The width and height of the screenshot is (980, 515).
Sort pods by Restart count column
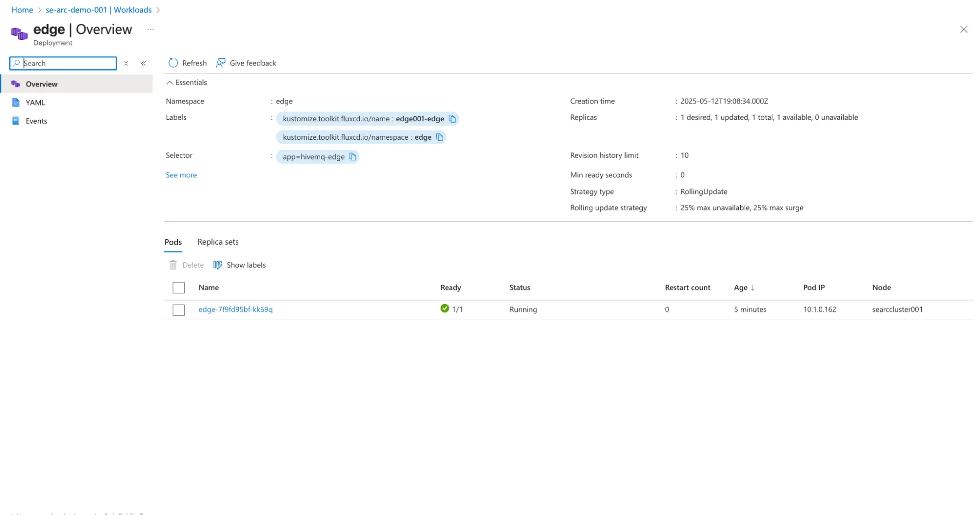(687, 287)
